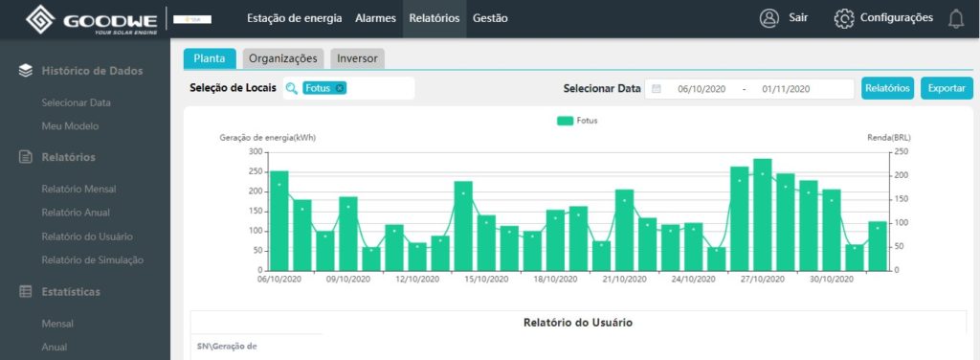Click Sair to log out
This screenshot has height=360, width=980.
798,17
